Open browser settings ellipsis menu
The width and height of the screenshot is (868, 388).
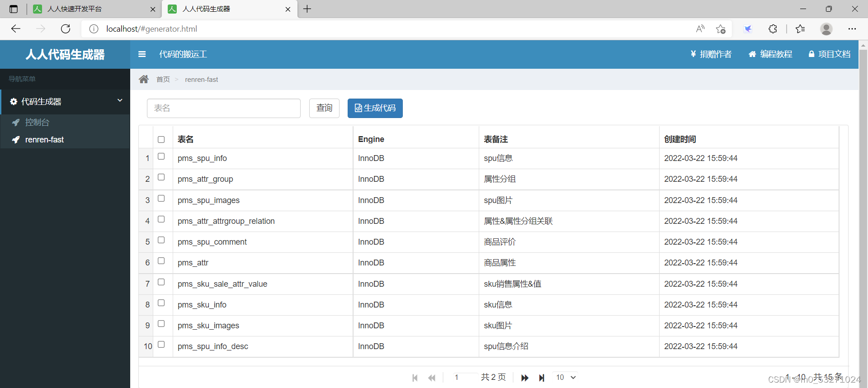(x=852, y=29)
